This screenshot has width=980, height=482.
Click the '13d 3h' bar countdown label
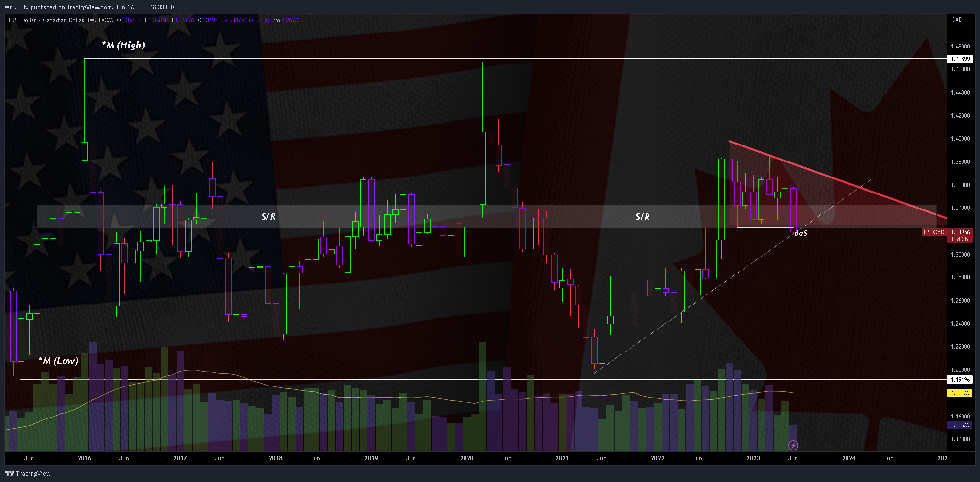[960, 239]
